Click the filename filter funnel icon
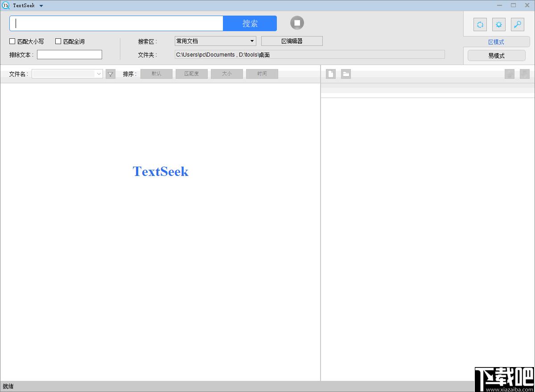Viewport: 535px width, 392px height. pos(111,74)
